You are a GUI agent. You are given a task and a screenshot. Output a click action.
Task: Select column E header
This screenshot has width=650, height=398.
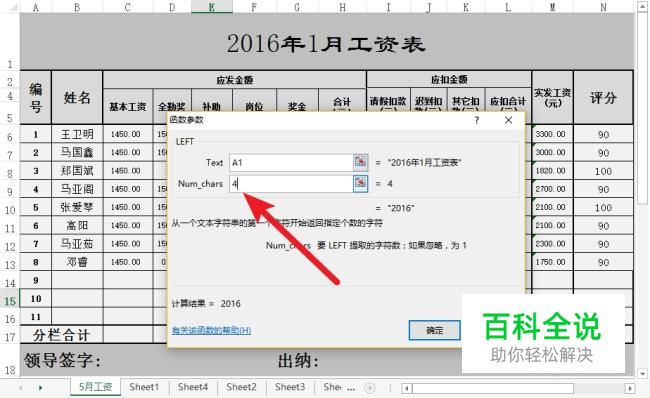pyautogui.click(x=212, y=7)
